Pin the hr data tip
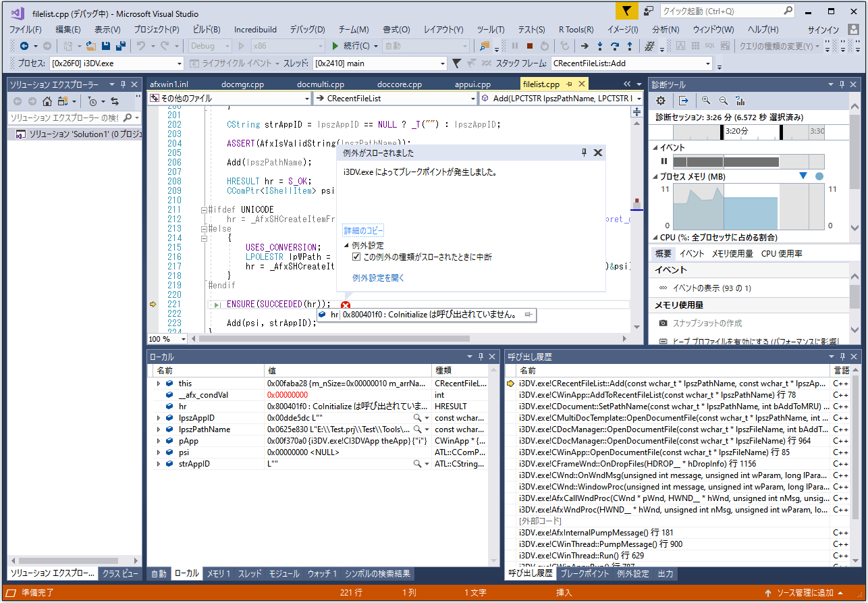868x603 pixels. click(528, 315)
